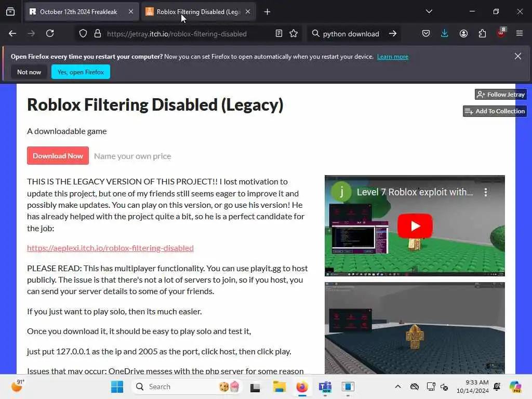Open Task View black icon in taskbar
The width and height of the screenshot is (532, 399).
pos(255,387)
